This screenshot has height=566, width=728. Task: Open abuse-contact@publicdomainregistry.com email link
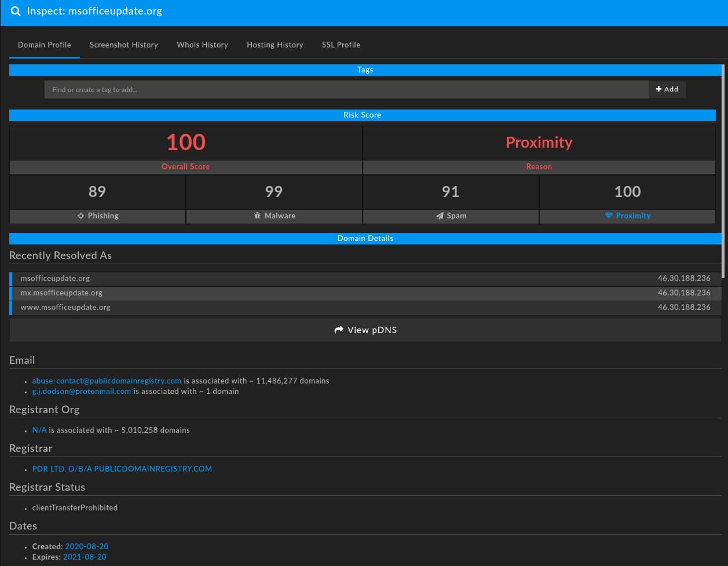point(107,381)
